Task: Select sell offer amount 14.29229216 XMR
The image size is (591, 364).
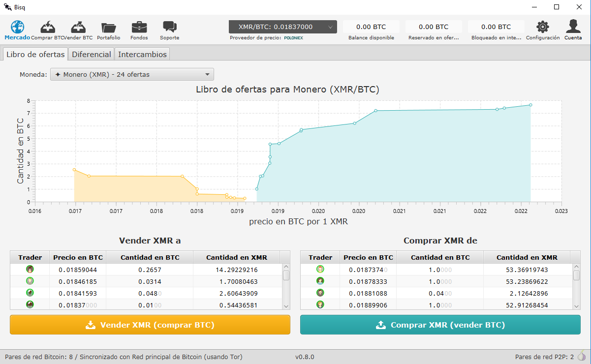Action: pyautogui.click(x=237, y=270)
